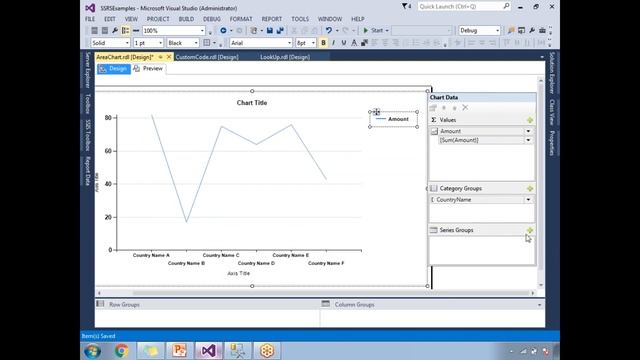This screenshot has height=360, width=640.
Task: Open the grouping pane options dropdown arrow
Action: click(x=539, y=305)
